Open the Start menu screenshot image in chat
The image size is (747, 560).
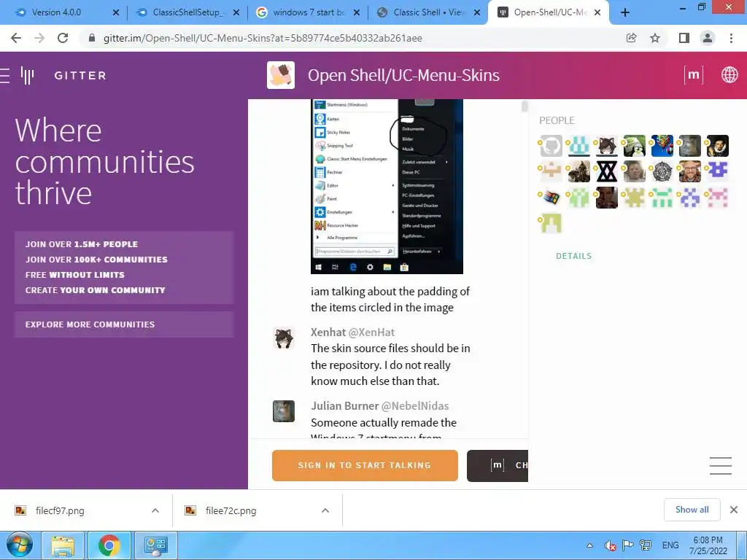(x=387, y=186)
